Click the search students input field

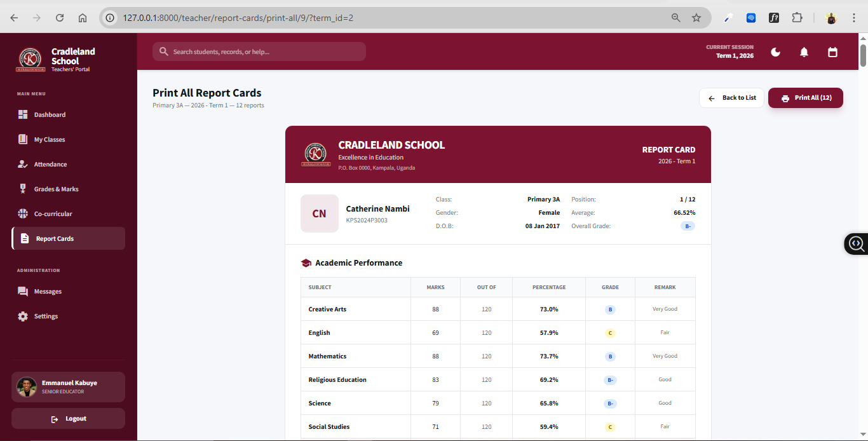click(x=259, y=51)
